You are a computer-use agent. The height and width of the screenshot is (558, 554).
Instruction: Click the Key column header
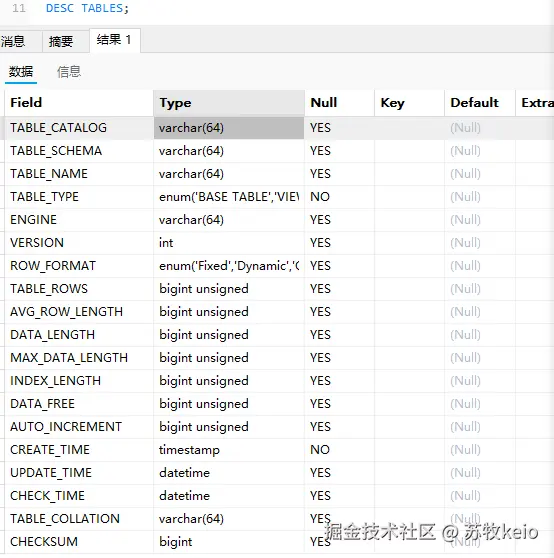[409, 103]
